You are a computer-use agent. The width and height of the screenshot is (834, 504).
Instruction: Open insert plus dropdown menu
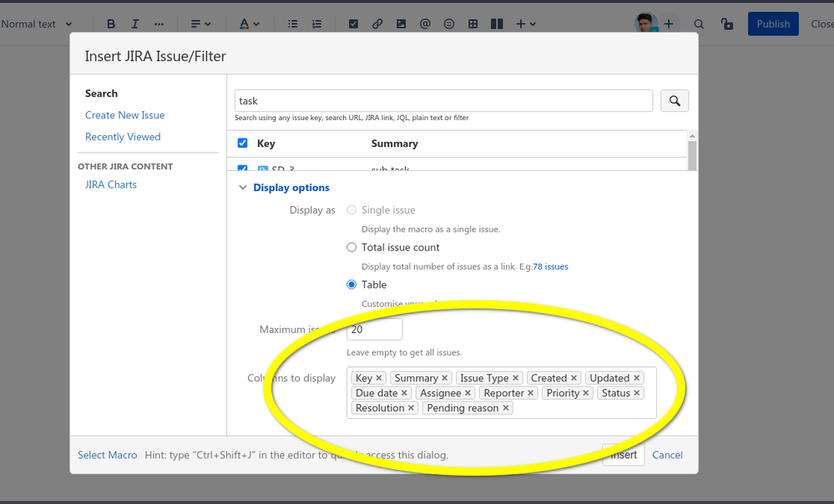(x=525, y=24)
